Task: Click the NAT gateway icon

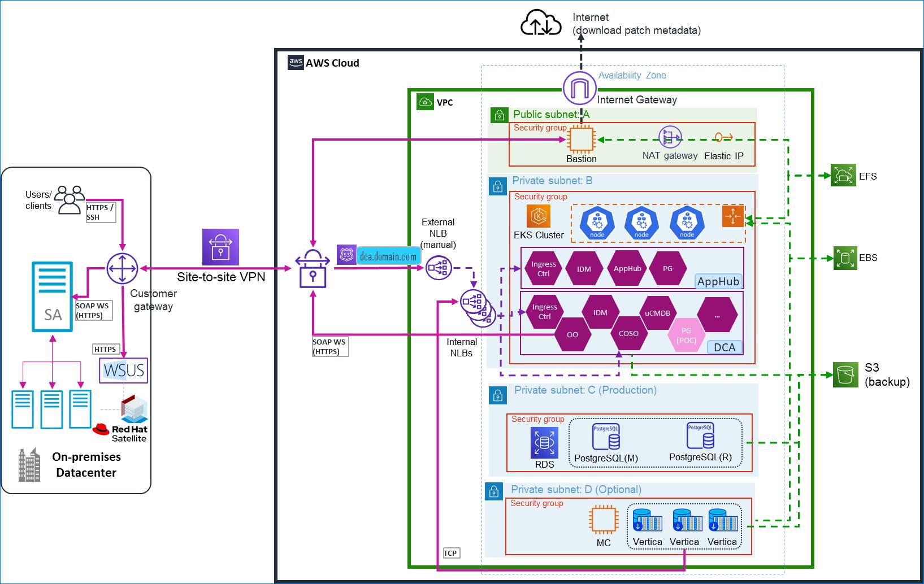Action: (670, 138)
